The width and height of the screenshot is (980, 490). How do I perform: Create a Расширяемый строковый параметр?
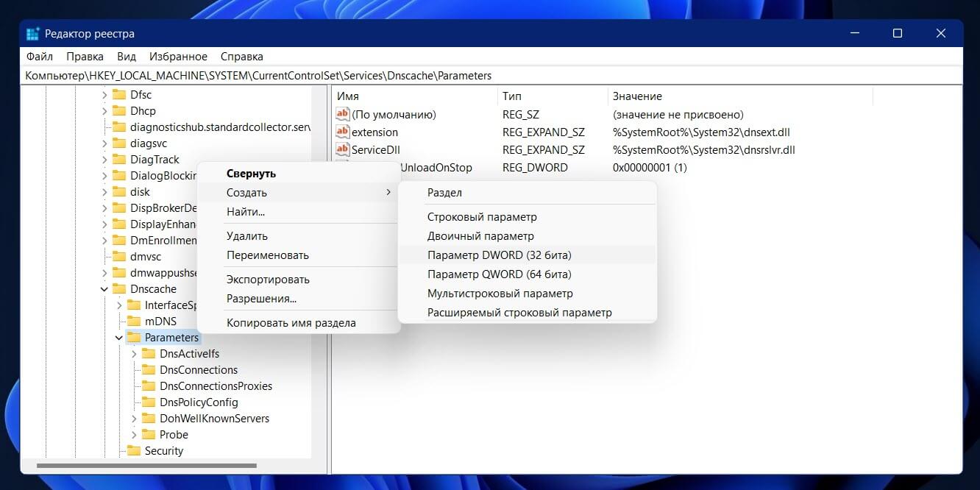(x=527, y=313)
